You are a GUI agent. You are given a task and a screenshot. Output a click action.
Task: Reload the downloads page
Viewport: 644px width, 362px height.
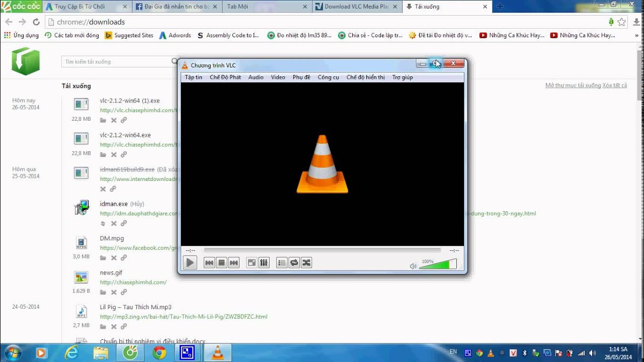point(36,22)
